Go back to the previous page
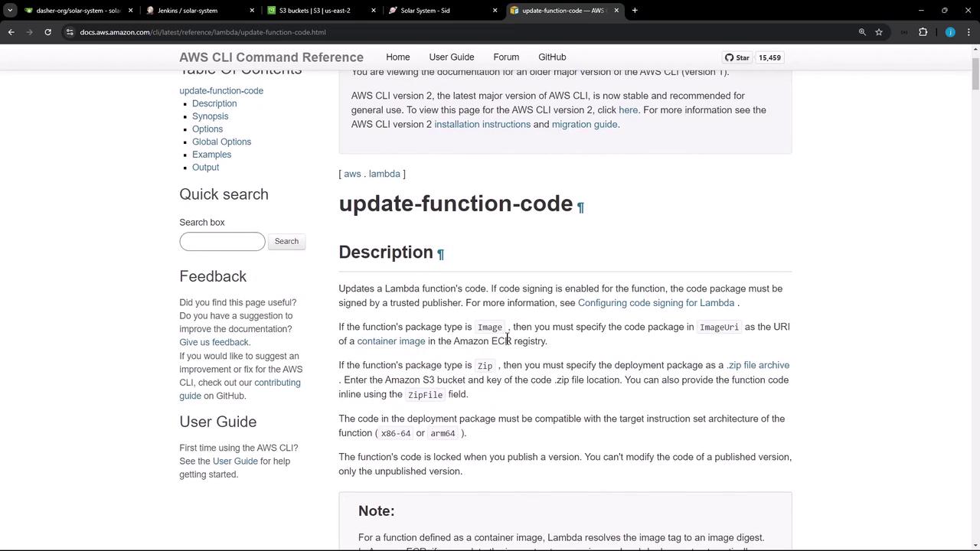 [11, 32]
